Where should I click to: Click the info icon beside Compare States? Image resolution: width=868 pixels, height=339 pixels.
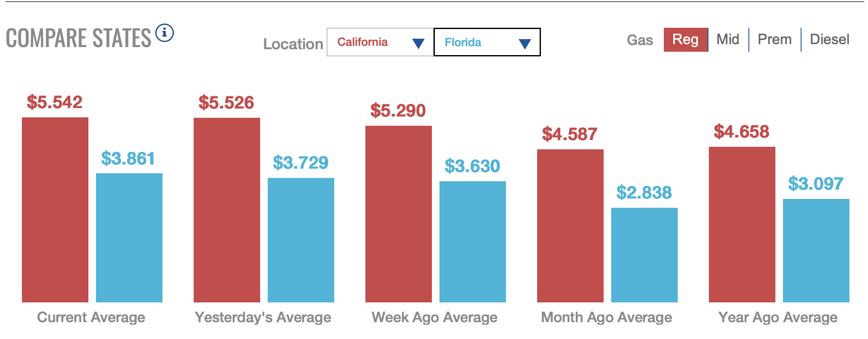tap(165, 33)
